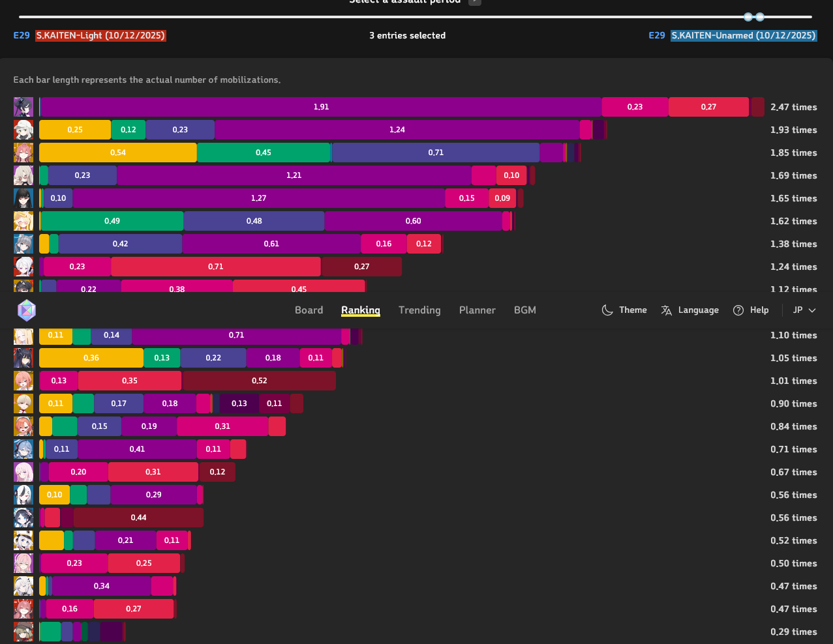
Task: Click the red 0.27 segment in the 2.47 times row
Action: click(708, 107)
